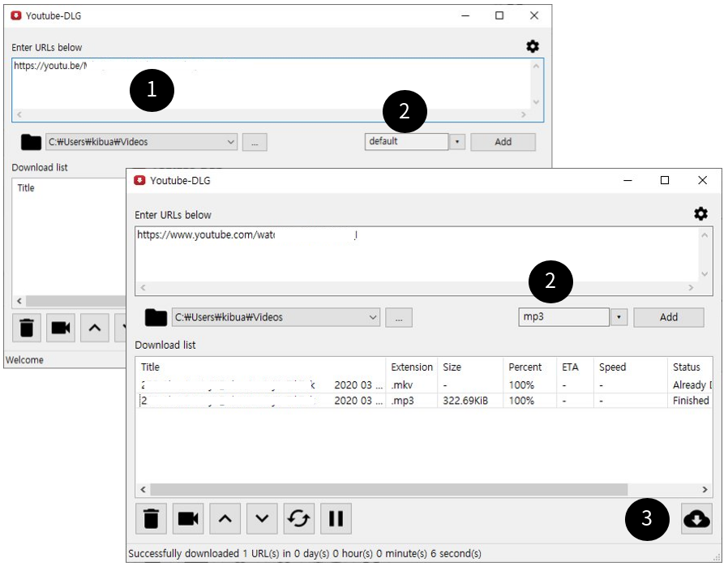Click pause button in front window toolbar
The image size is (728, 571).
pyautogui.click(x=336, y=518)
